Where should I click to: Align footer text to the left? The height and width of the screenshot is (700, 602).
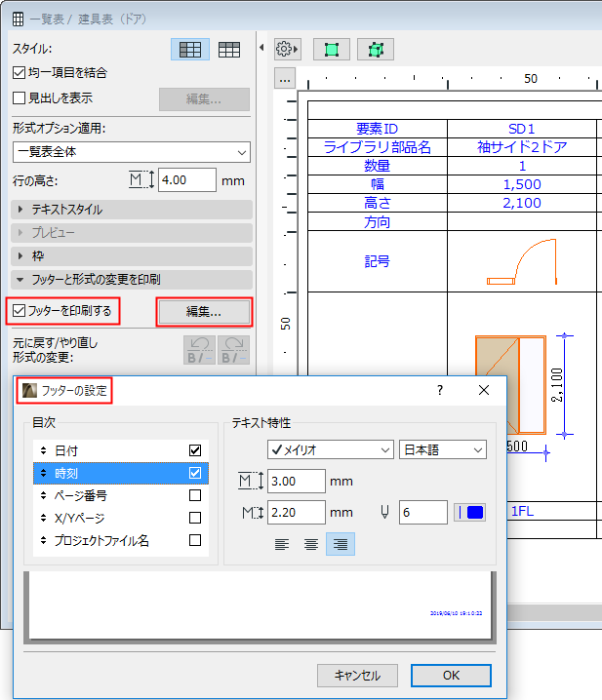tap(282, 544)
